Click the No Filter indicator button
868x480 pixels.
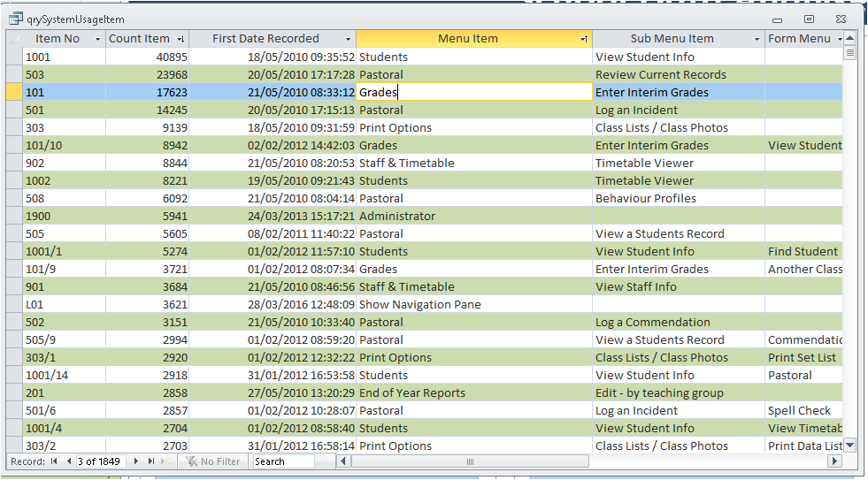pos(212,461)
